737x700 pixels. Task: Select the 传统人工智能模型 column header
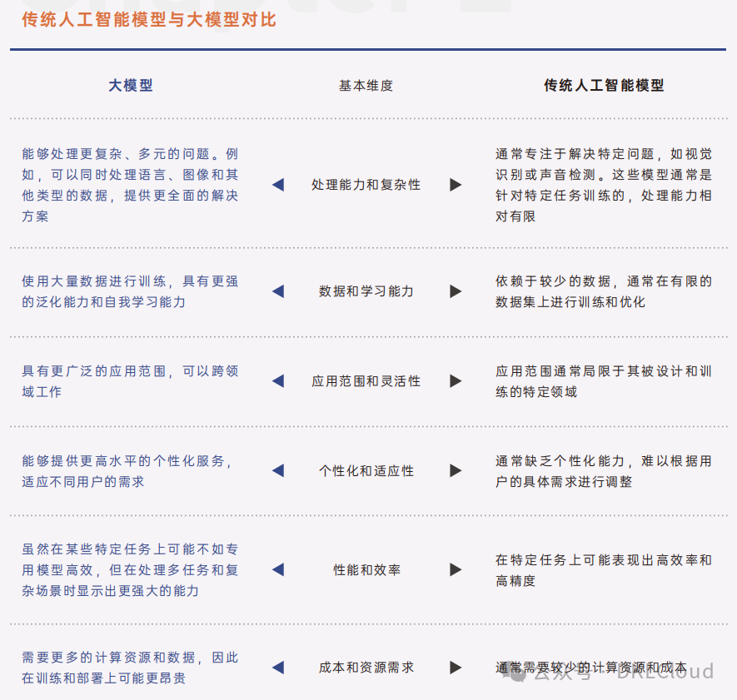tap(604, 86)
